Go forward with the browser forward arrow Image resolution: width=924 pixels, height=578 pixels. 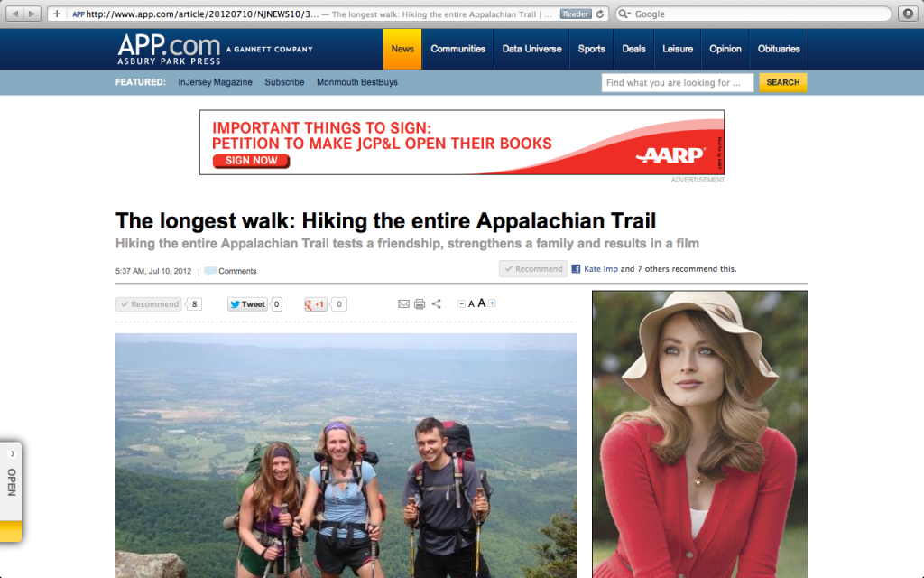(x=32, y=14)
